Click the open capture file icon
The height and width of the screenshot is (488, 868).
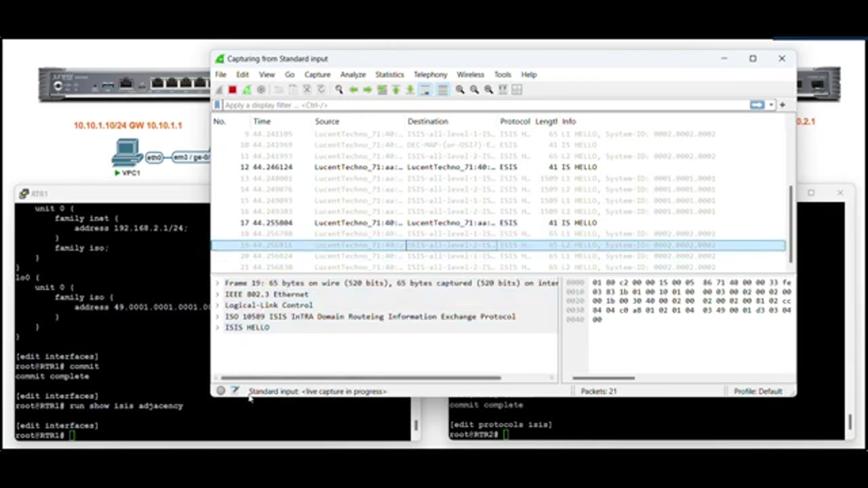279,89
